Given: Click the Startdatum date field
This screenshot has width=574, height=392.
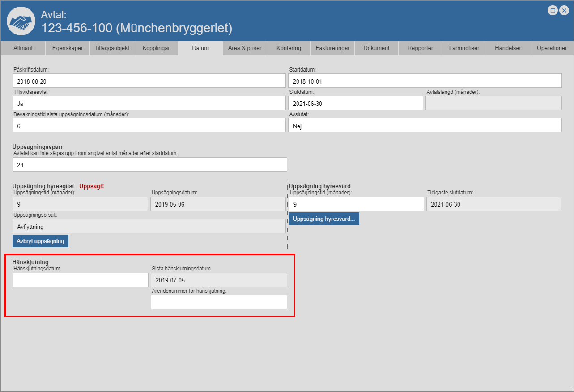Looking at the screenshot, I should click(425, 81).
